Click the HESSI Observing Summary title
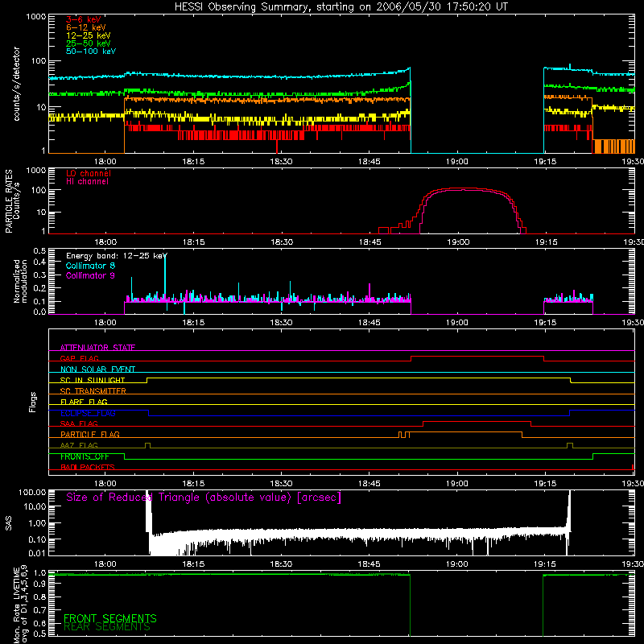Image resolution: width=644 pixels, height=644 pixels. [341, 7]
